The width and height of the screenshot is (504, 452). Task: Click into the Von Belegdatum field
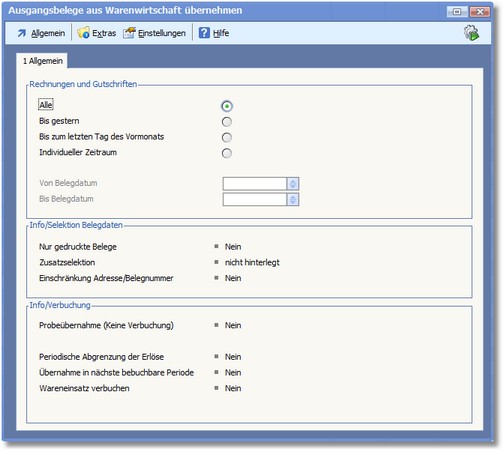(x=255, y=184)
